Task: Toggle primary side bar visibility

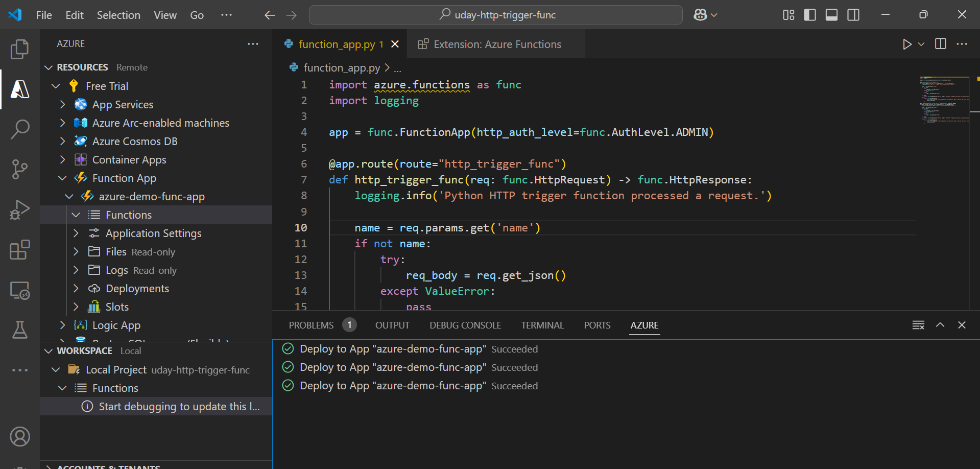Action: click(810, 15)
